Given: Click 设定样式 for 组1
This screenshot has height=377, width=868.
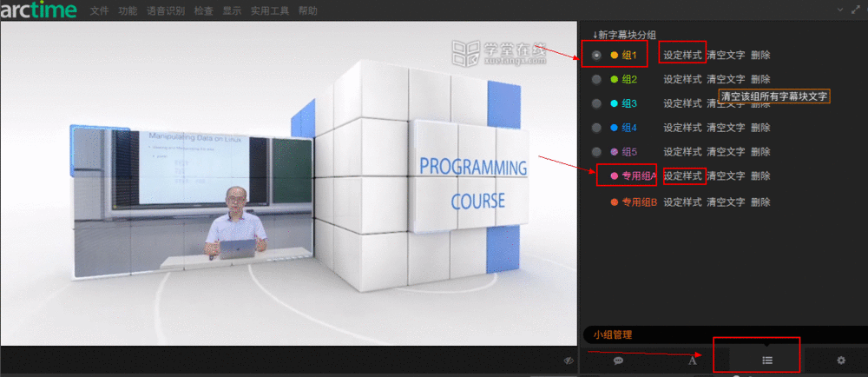Looking at the screenshot, I should [x=682, y=55].
